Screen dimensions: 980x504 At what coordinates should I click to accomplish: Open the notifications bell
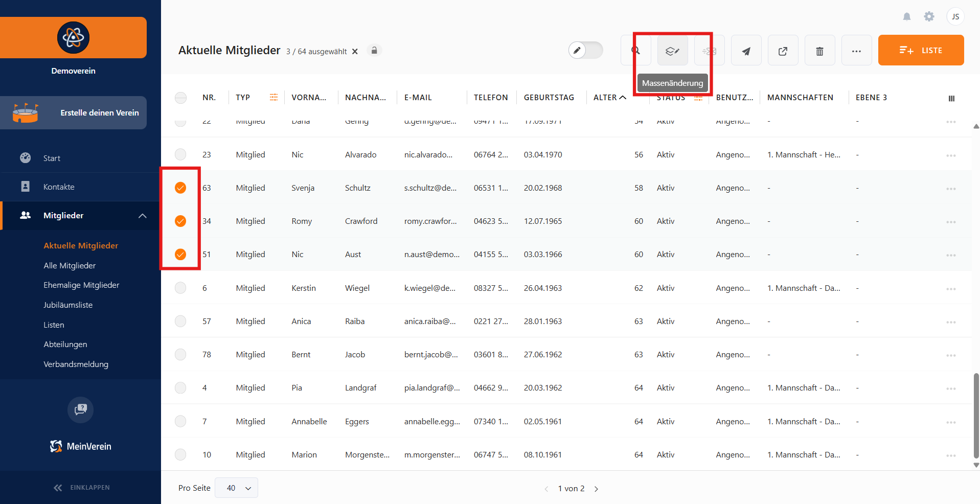click(906, 17)
